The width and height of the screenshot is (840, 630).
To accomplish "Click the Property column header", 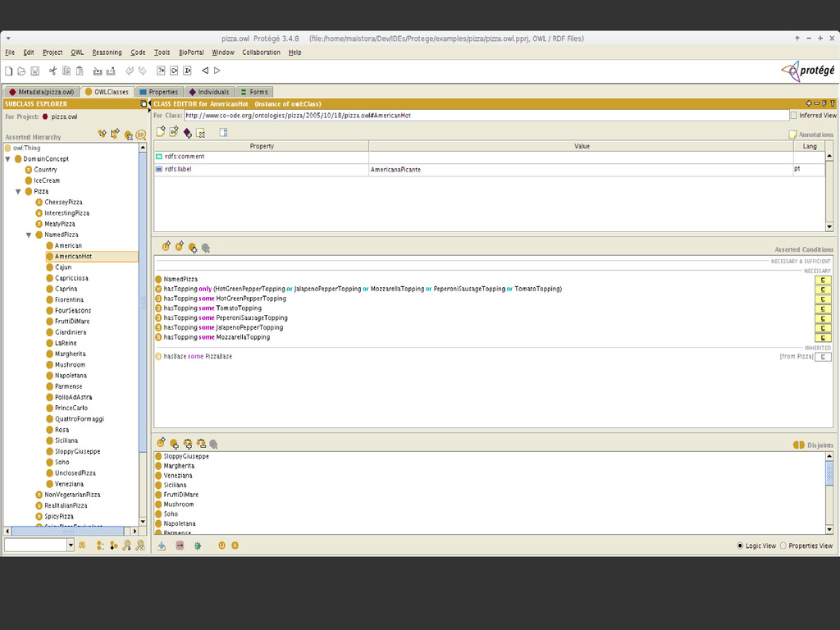I will pyautogui.click(x=262, y=146).
